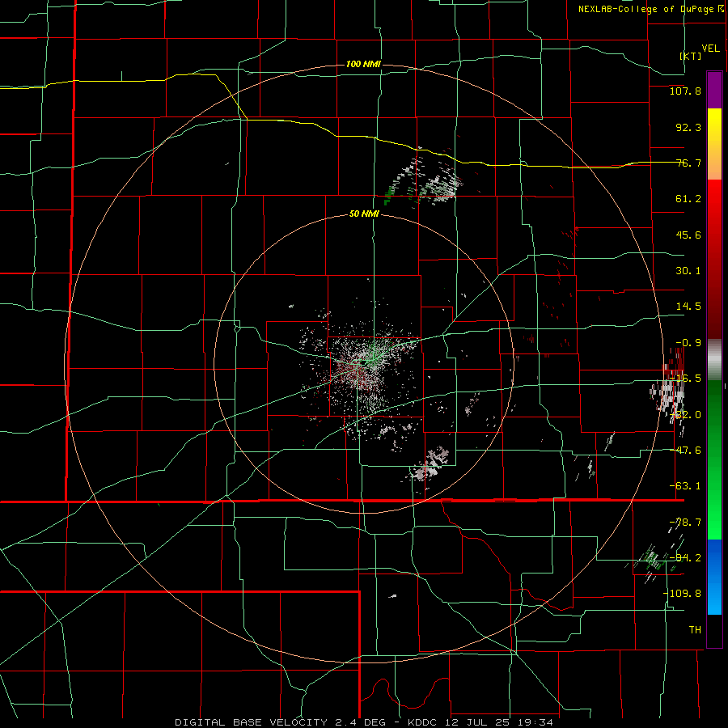The width and height of the screenshot is (728, 728).
Task: Click the echo cluster north near the yellow line
Action: (x=421, y=179)
